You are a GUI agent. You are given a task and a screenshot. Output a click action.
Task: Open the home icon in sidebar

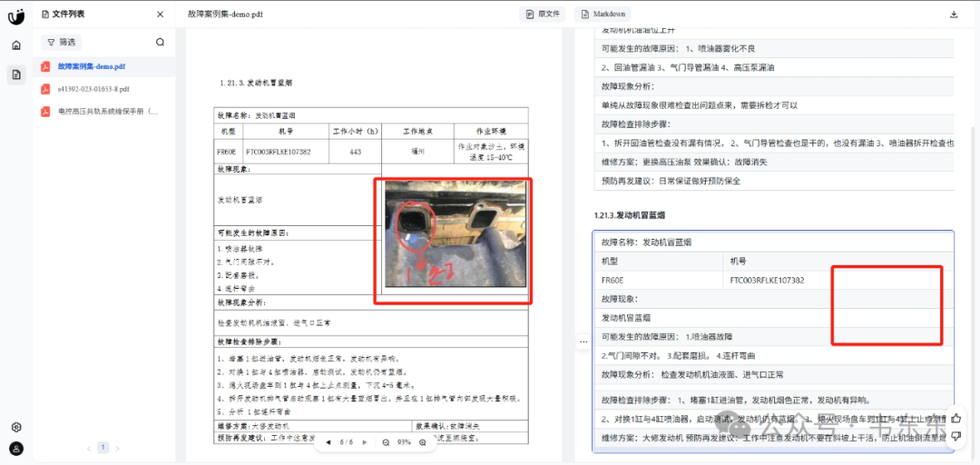tap(16, 45)
